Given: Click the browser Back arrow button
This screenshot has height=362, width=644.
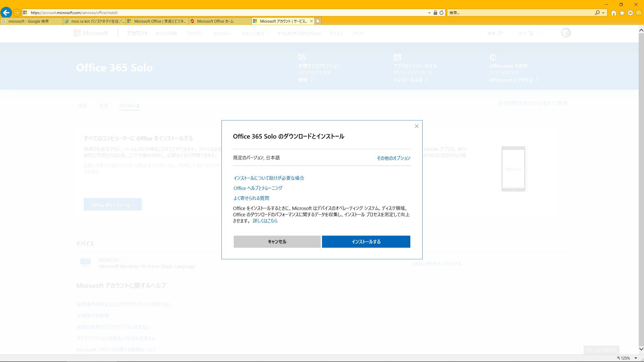Looking at the screenshot, I should point(6,12).
